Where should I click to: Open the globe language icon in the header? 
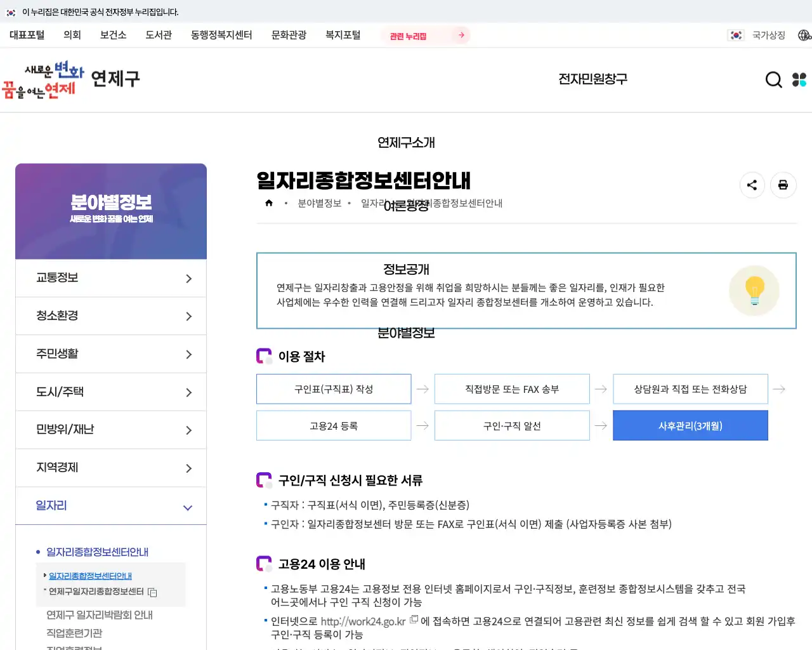[x=806, y=36]
